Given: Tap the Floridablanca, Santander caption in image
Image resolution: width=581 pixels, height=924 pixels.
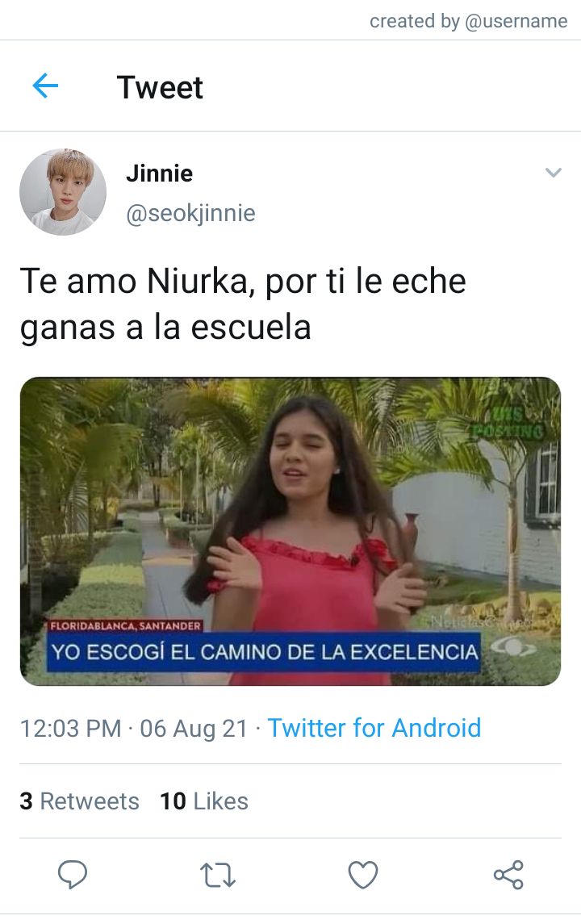Looking at the screenshot, I should (x=125, y=626).
